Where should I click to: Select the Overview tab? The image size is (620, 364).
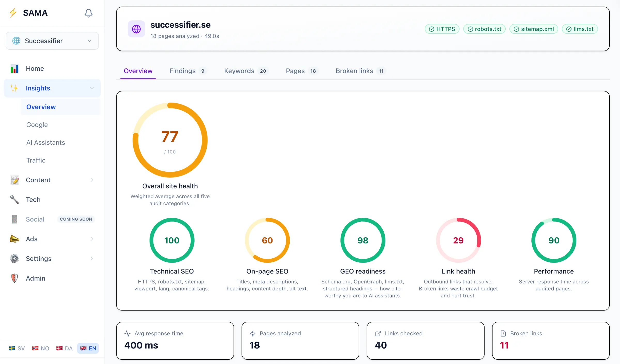tap(138, 71)
